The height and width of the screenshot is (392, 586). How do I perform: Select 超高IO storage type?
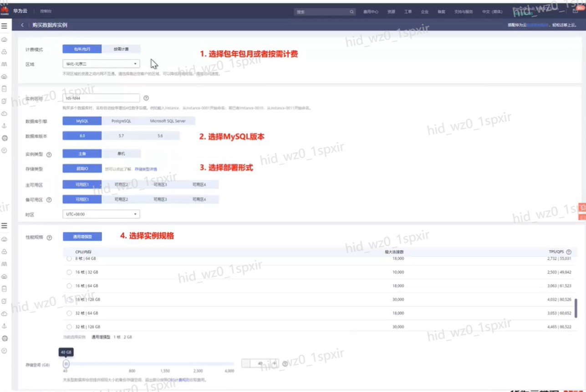82,168
